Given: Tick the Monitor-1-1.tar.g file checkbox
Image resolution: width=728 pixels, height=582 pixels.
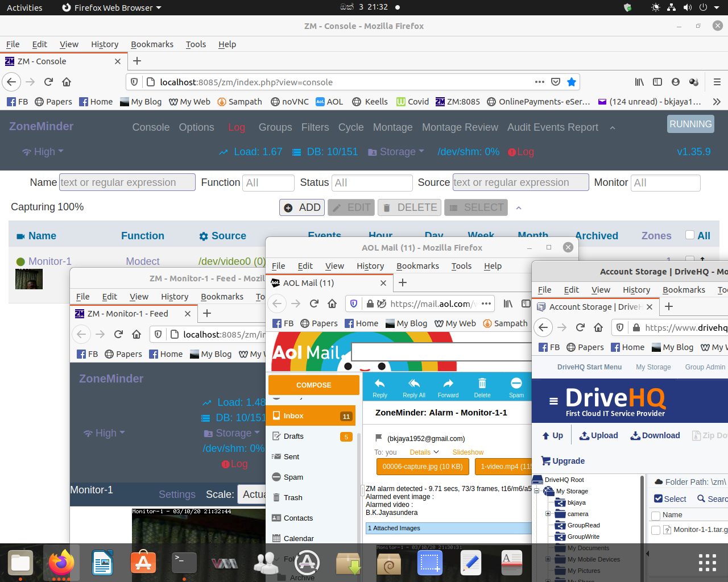Looking at the screenshot, I should coord(656,530).
